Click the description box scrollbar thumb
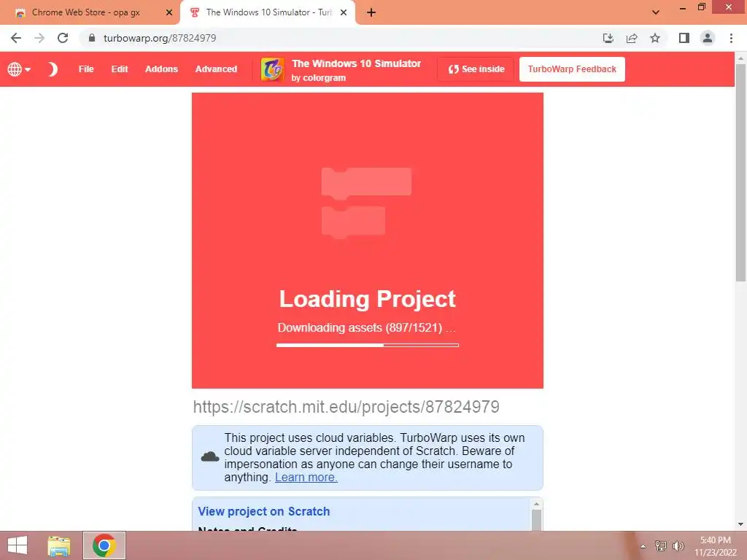This screenshot has height=560, width=747. (536, 520)
